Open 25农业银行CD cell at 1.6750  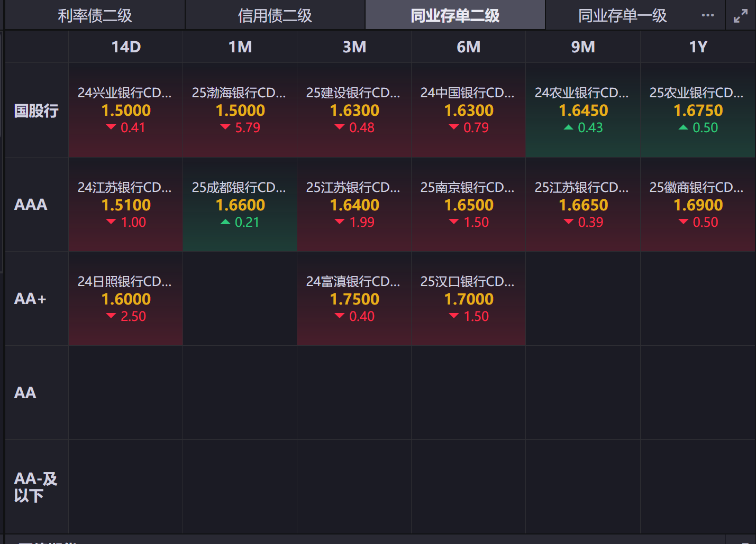pos(698,110)
